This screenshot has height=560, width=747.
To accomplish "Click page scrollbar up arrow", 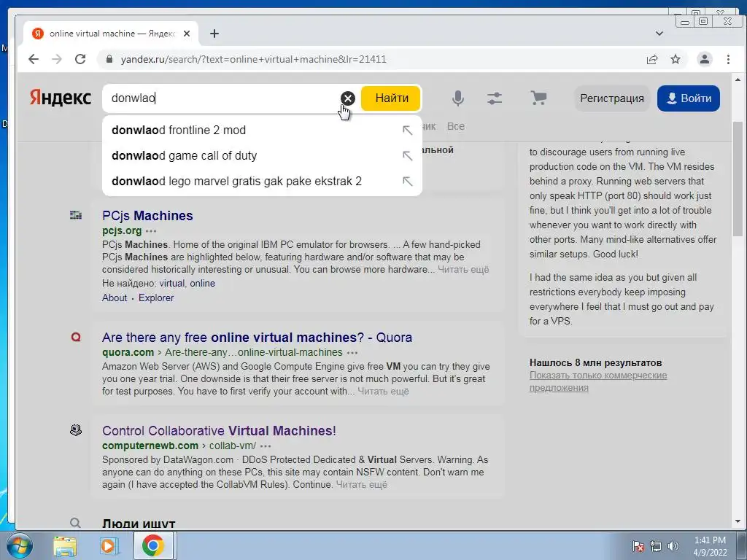I will (738, 79).
